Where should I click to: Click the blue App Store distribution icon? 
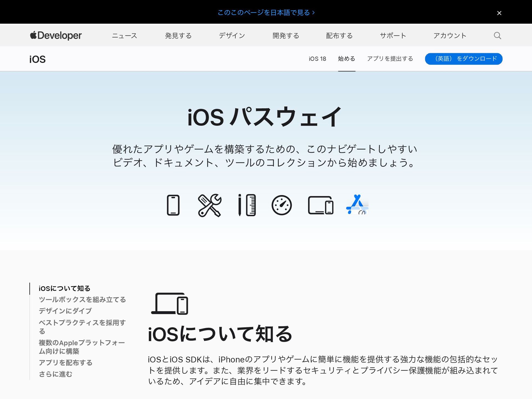tap(357, 205)
